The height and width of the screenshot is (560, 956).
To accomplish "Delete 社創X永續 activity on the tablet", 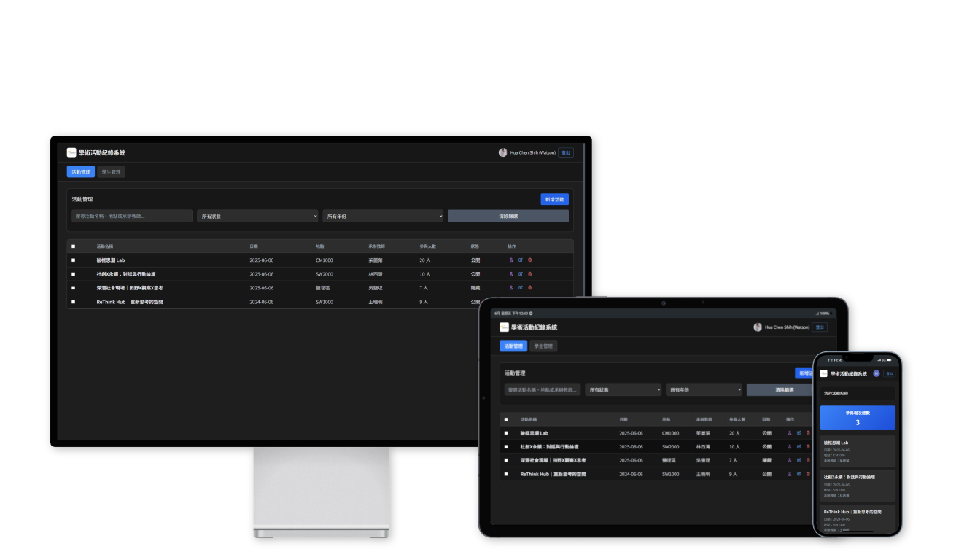I will click(x=808, y=447).
